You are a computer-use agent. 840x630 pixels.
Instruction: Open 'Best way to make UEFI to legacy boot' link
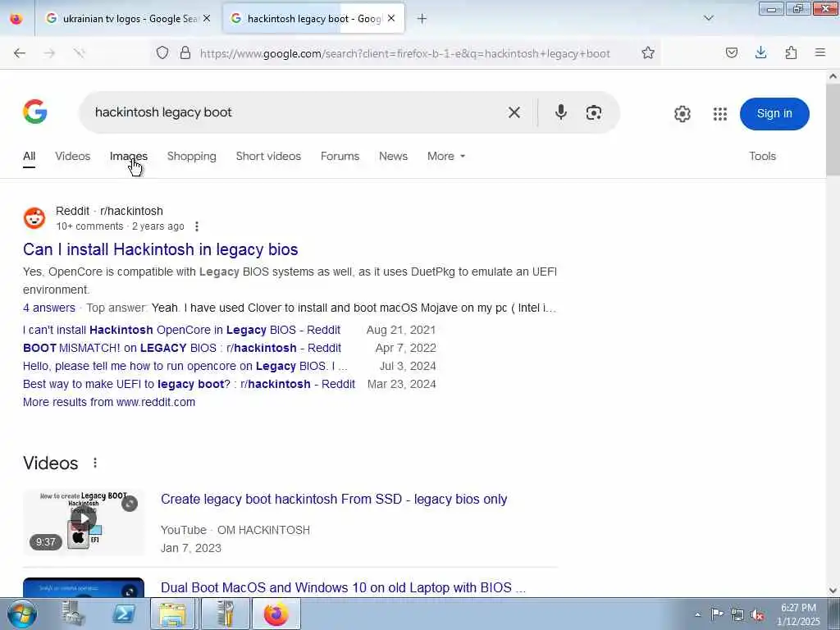point(189,385)
